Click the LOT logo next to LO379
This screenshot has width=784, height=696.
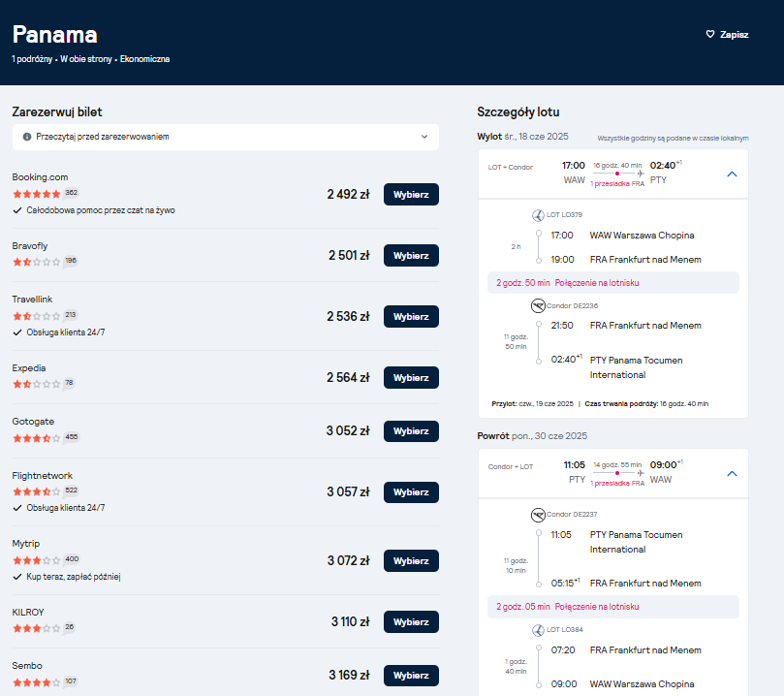[x=538, y=215]
